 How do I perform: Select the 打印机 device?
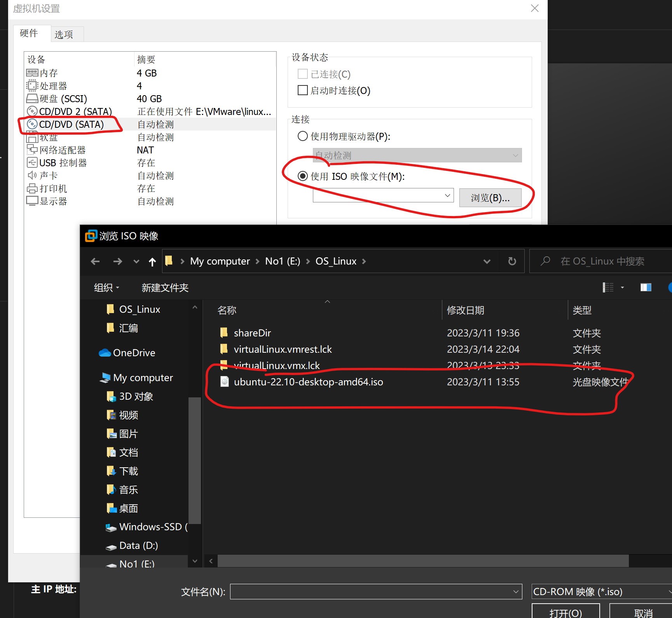(x=150, y=188)
